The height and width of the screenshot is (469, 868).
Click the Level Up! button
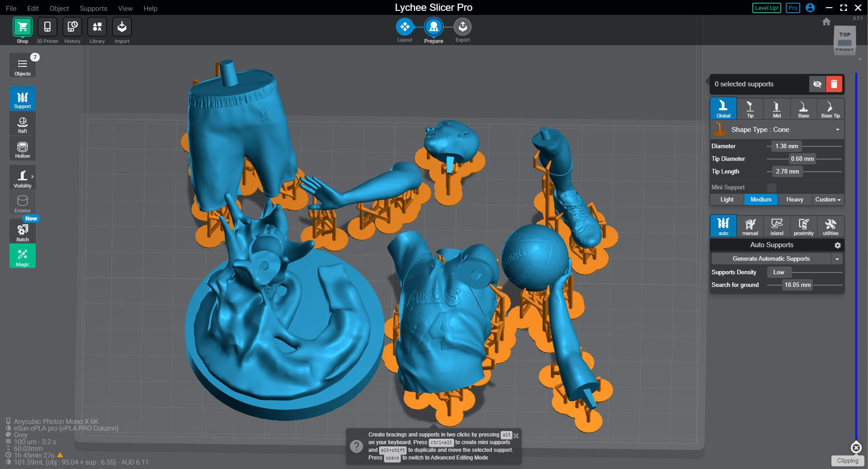(766, 8)
